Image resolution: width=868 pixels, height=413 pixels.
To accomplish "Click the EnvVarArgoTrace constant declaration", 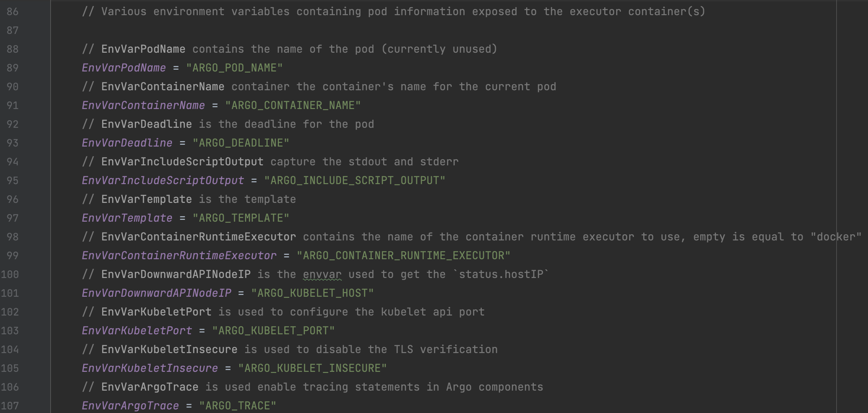I will [130, 406].
